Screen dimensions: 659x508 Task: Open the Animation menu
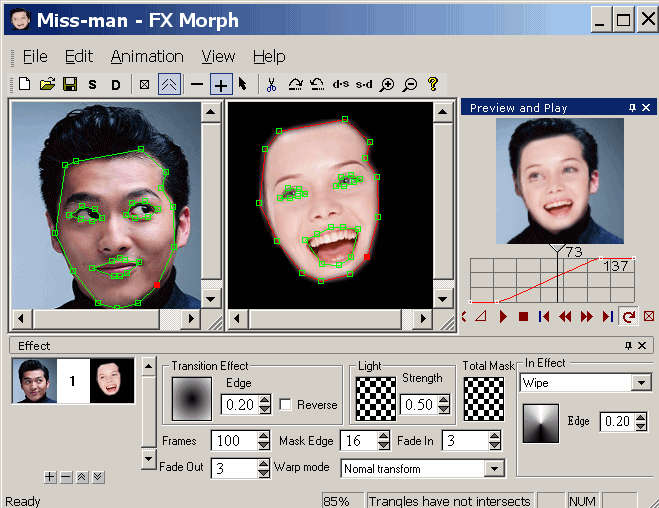[147, 56]
